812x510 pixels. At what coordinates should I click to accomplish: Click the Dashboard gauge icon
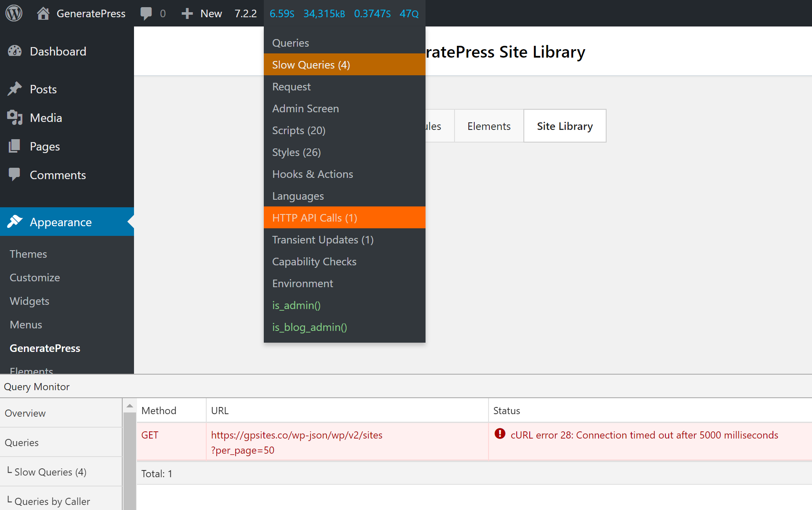click(x=15, y=51)
